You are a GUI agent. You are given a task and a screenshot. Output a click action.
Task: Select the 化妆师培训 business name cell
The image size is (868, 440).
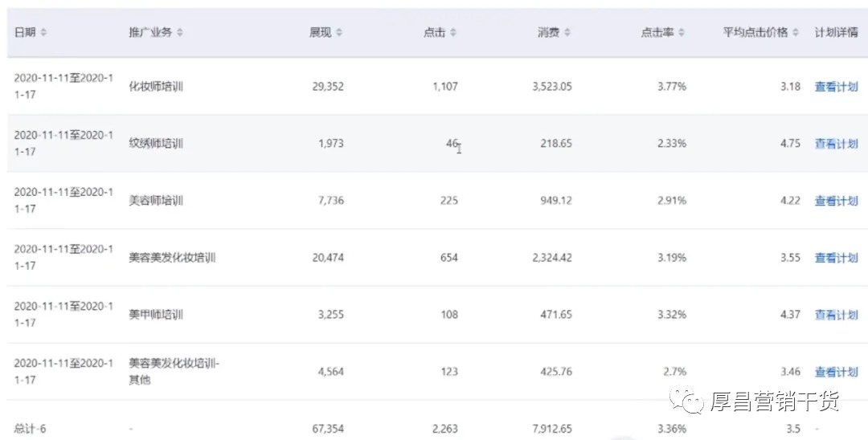tap(156, 87)
